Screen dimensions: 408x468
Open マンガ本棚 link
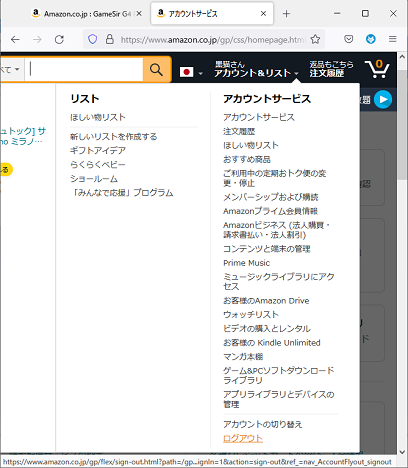243,357
